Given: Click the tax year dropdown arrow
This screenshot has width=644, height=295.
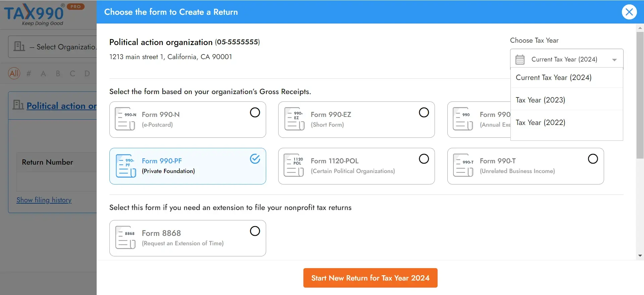Looking at the screenshot, I should (614, 60).
